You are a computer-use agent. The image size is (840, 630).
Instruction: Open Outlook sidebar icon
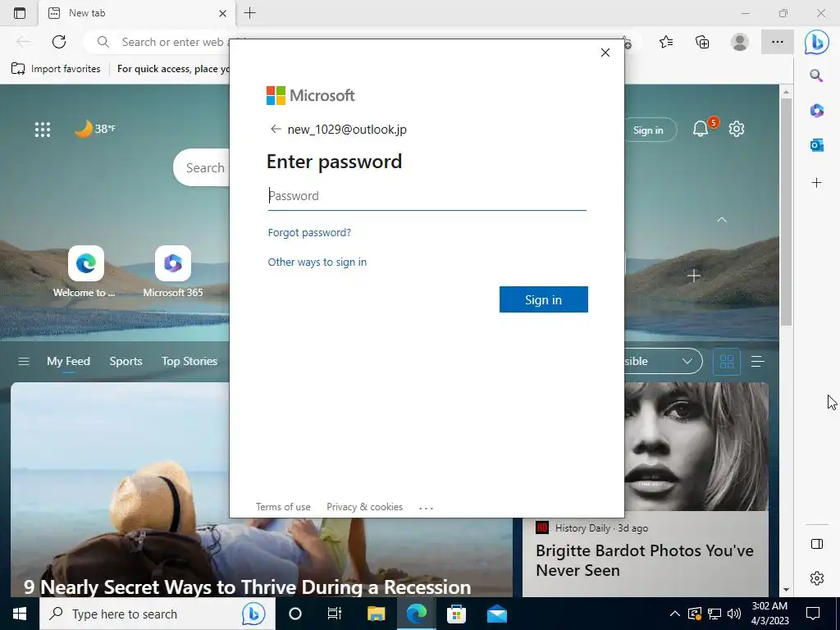coord(816,145)
